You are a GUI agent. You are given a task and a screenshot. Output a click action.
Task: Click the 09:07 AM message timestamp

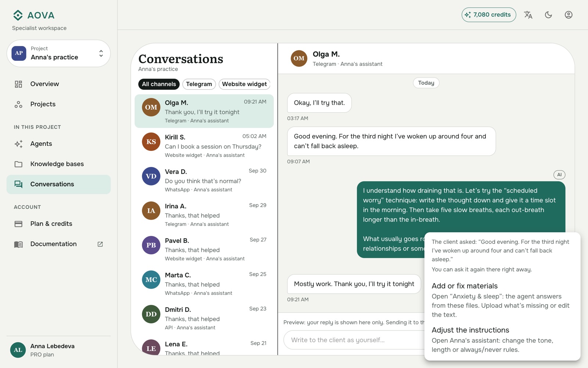pyautogui.click(x=298, y=162)
